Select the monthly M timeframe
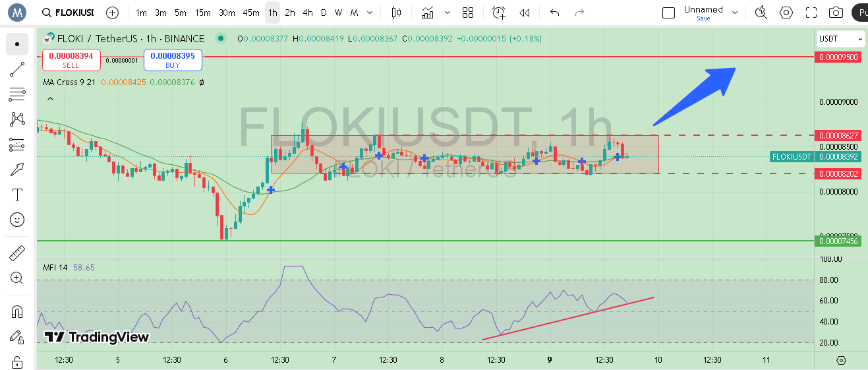868x370 pixels. (x=354, y=13)
